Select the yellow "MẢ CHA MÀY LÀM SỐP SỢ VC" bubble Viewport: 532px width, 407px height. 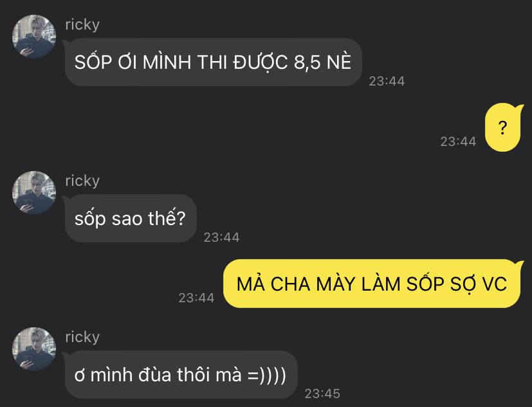coord(372,284)
